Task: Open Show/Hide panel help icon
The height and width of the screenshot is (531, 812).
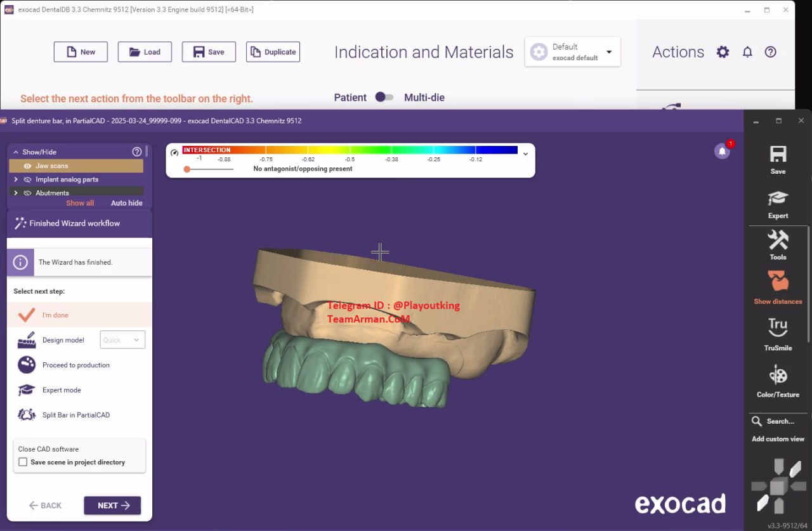Action: click(x=136, y=152)
